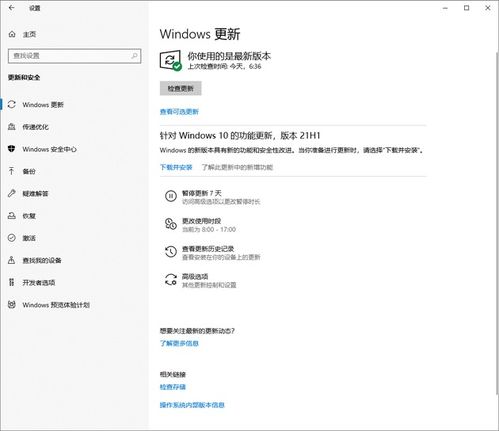Click the magnifier icon in search box

[134, 56]
